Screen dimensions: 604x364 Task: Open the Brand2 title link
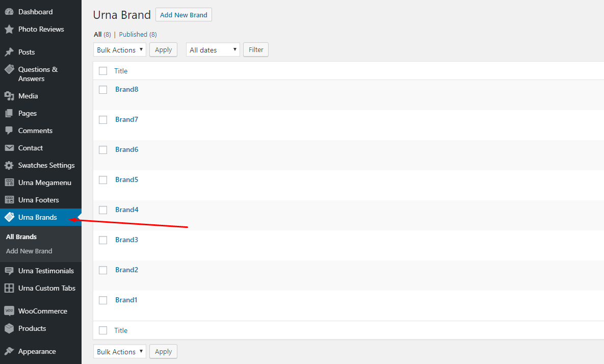127,270
